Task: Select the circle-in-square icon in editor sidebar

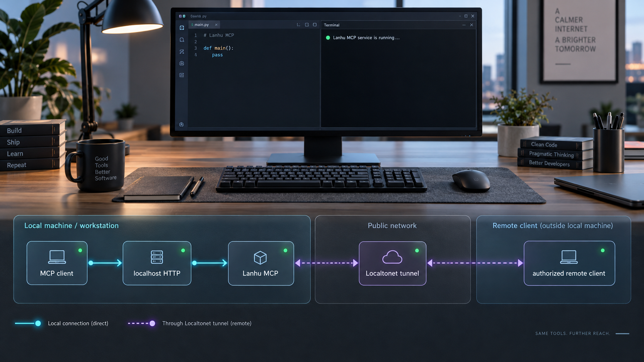Action: click(182, 63)
